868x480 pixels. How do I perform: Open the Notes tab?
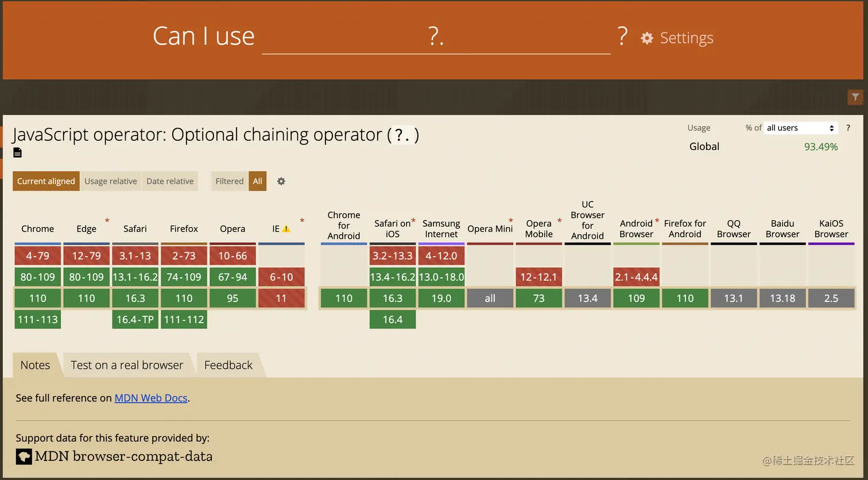coord(35,365)
